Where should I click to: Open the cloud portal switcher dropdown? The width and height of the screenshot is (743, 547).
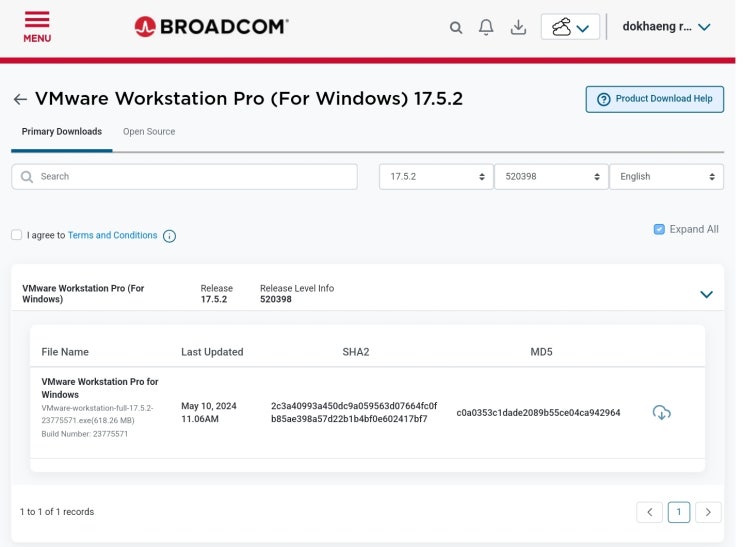coord(570,27)
